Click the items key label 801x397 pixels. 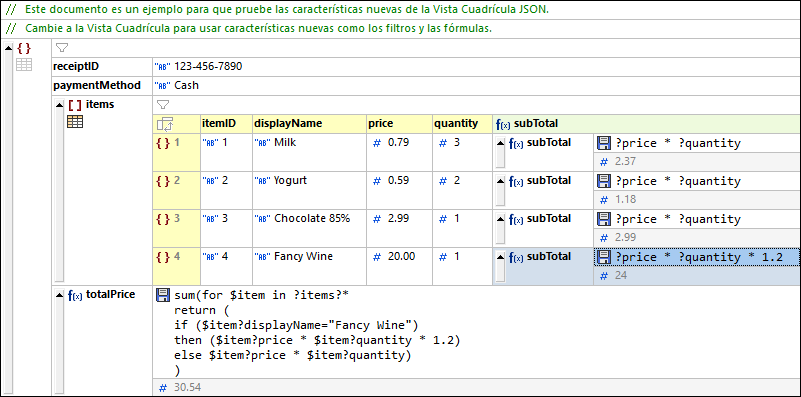(x=100, y=105)
